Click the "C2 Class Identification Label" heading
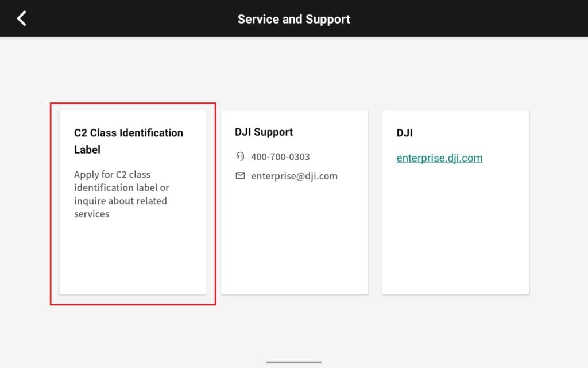Screen dimensions: 588x368 point(128,141)
